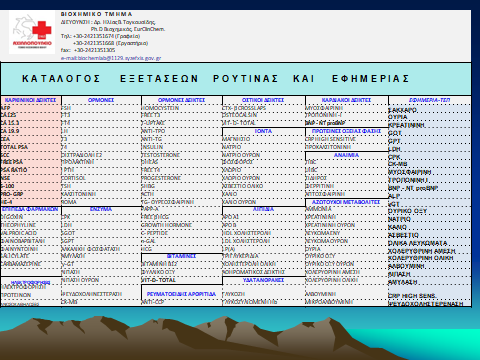The image size is (480, 360).
Task: Select the AFP tumor marker cell
Action: tap(6, 108)
